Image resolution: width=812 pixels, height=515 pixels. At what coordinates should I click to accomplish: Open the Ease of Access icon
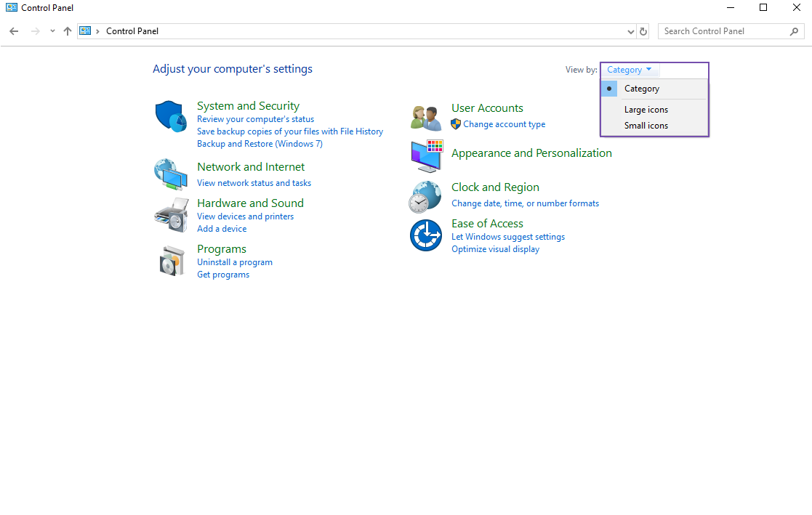point(426,235)
